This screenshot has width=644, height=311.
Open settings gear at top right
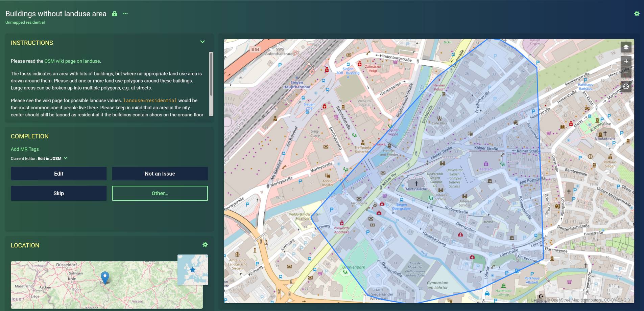637,14
